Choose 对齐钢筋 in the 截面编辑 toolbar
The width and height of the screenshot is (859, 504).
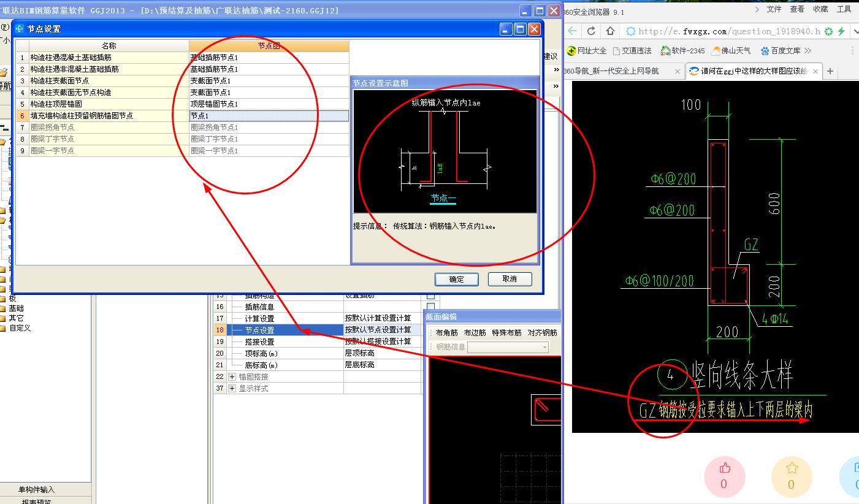tap(542, 333)
